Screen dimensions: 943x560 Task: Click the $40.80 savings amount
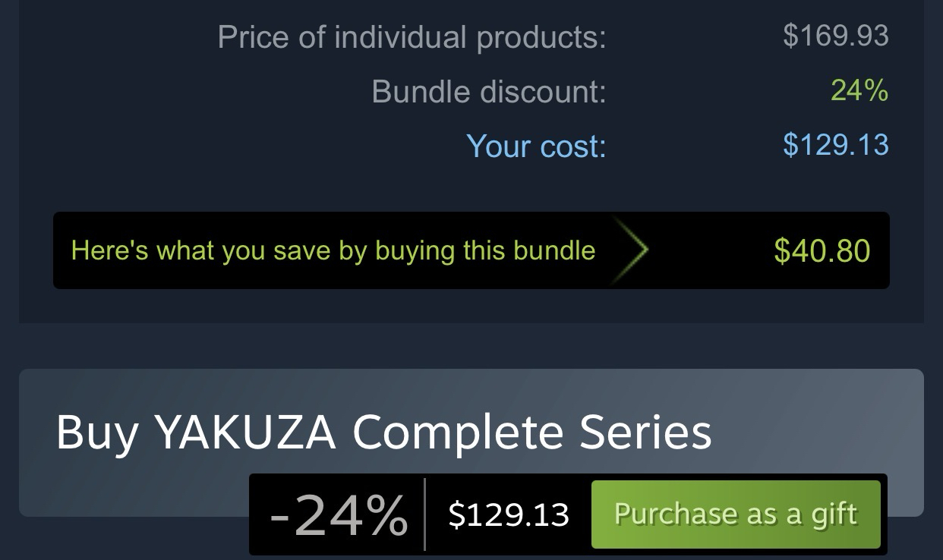pyautogui.click(x=822, y=251)
